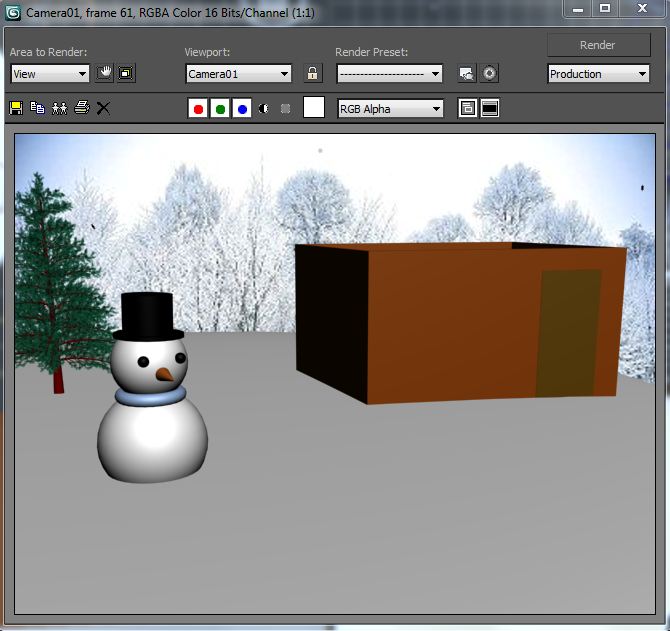Save the rendered image with the disk icon

(16, 108)
